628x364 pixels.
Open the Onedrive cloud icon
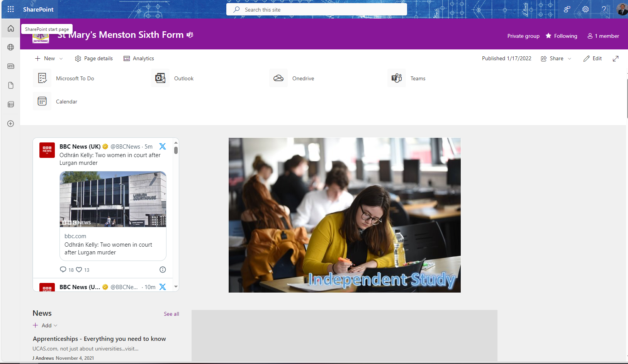278,78
